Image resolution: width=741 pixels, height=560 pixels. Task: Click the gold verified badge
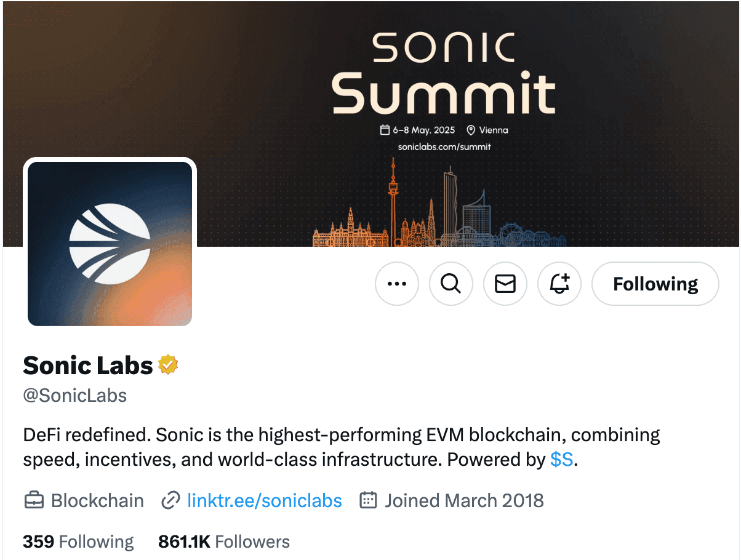click(x=168, y=366)
